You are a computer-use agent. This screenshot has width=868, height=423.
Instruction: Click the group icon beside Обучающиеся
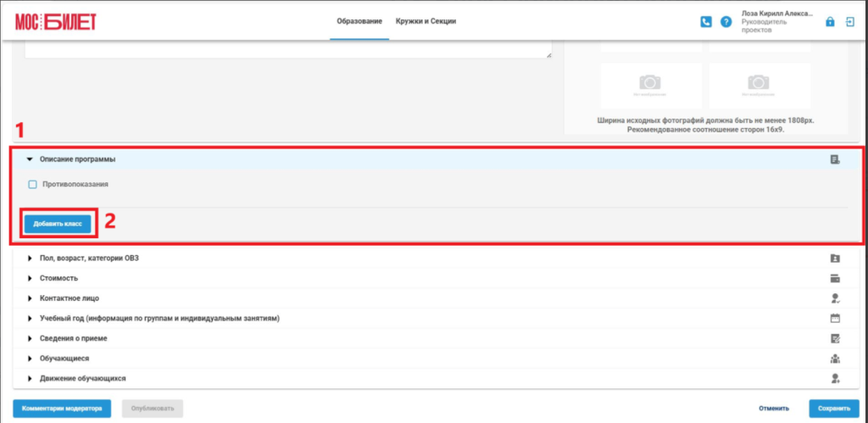(x=835, y=359)
